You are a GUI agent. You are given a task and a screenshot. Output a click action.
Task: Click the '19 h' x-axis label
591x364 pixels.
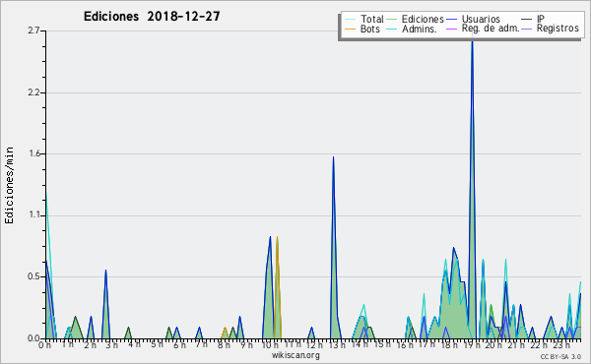[472, 344]
